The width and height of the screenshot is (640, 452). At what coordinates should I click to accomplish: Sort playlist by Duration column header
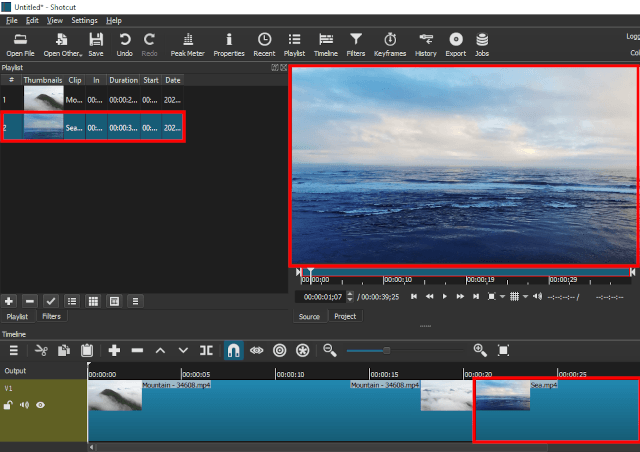123,80
